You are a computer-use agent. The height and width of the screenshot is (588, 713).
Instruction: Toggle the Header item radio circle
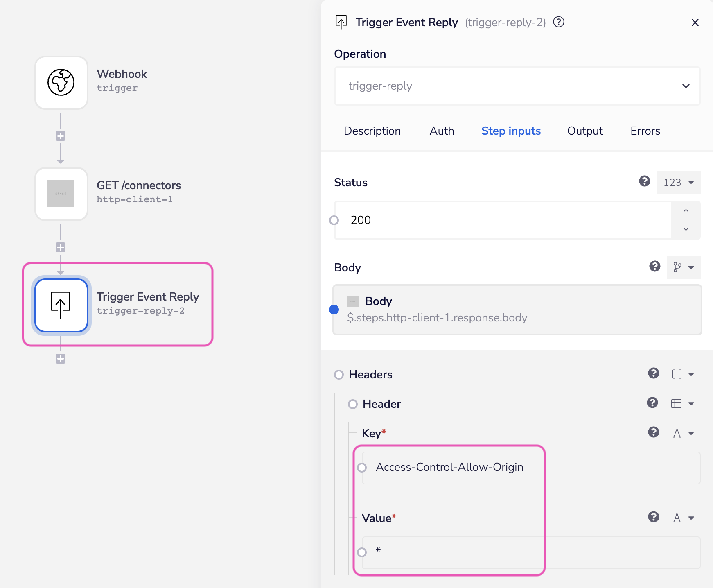tap(352, 404)
